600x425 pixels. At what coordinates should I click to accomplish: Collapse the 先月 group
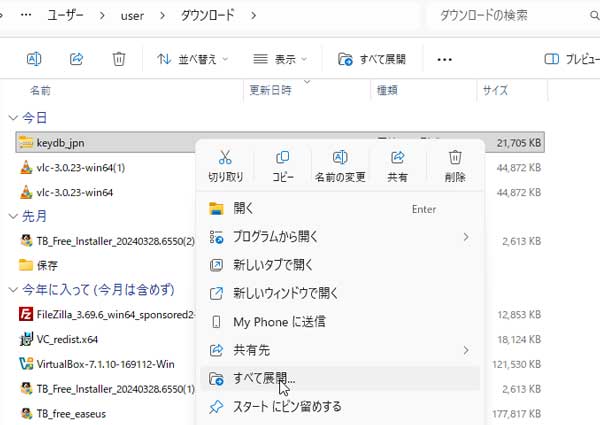[x=13, y=216]
